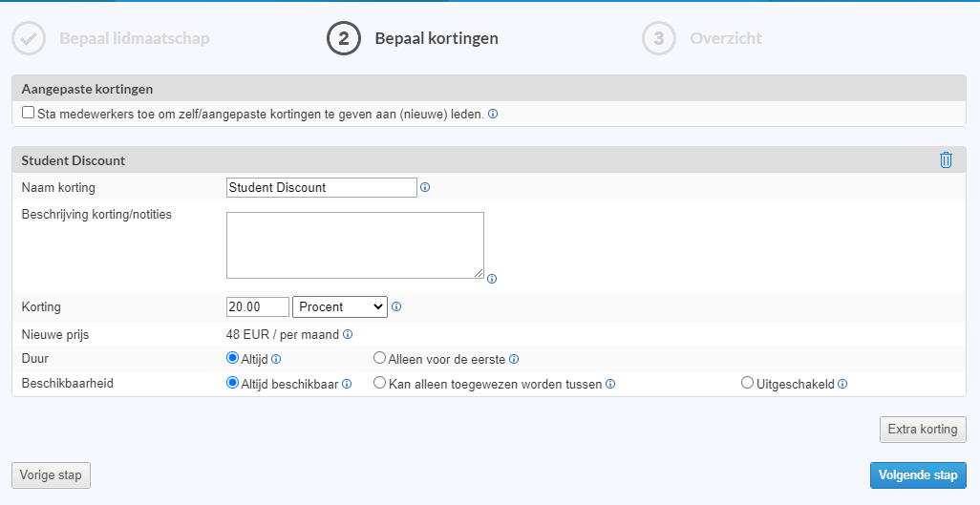Open info icon next to Procent dropdown
The image size is (980, 505).
tap(396, 306)
